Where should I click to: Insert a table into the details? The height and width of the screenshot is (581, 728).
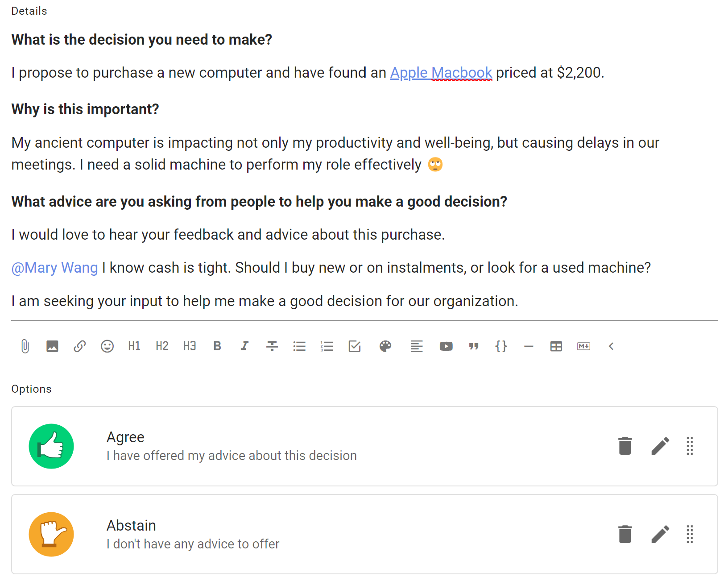pyautogui.click(x=556, y=346)
